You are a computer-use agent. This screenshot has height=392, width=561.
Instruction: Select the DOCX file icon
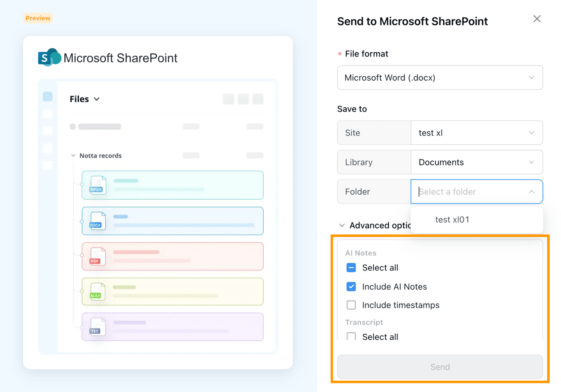click(x=98, y=220)
